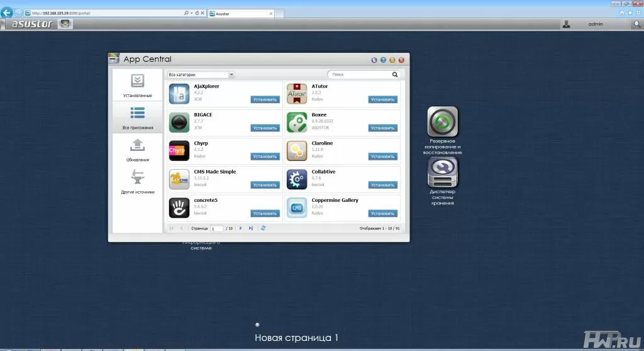Click the Boxee app icon
This screenshot has width=644, height=351.
pyautogui.click(x=297, y=122)
